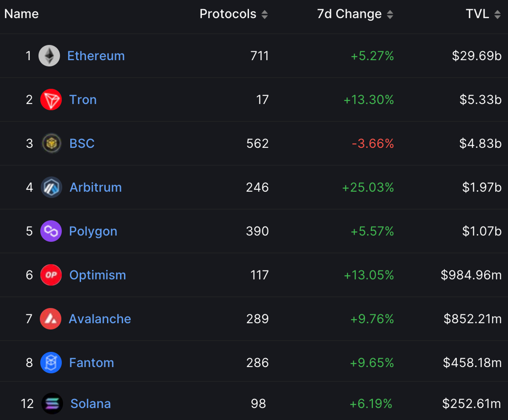This screenshot has width=508, height=420.
Task: Click the red Optimism OP icon
Action: coord(51,275)
